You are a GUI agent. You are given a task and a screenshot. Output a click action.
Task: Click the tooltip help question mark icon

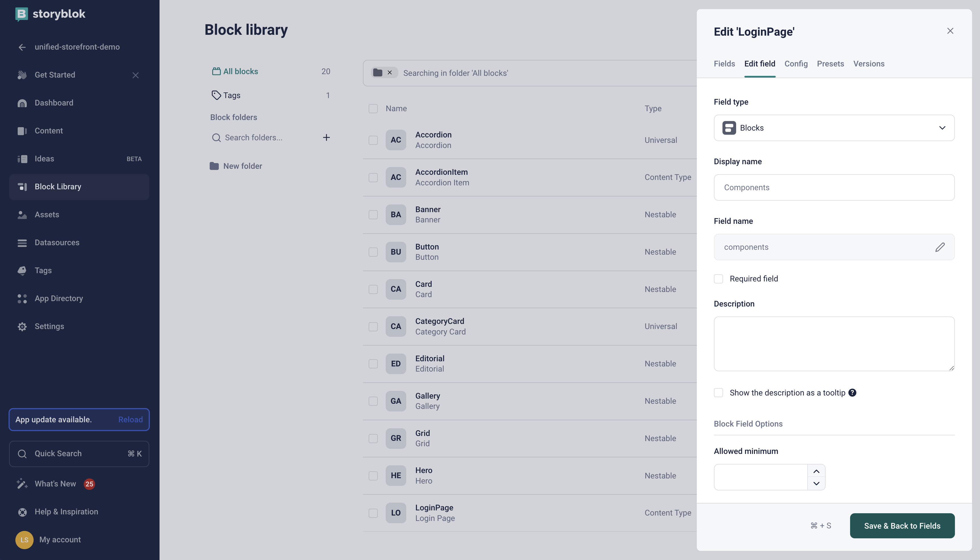(x=852, y=393)
